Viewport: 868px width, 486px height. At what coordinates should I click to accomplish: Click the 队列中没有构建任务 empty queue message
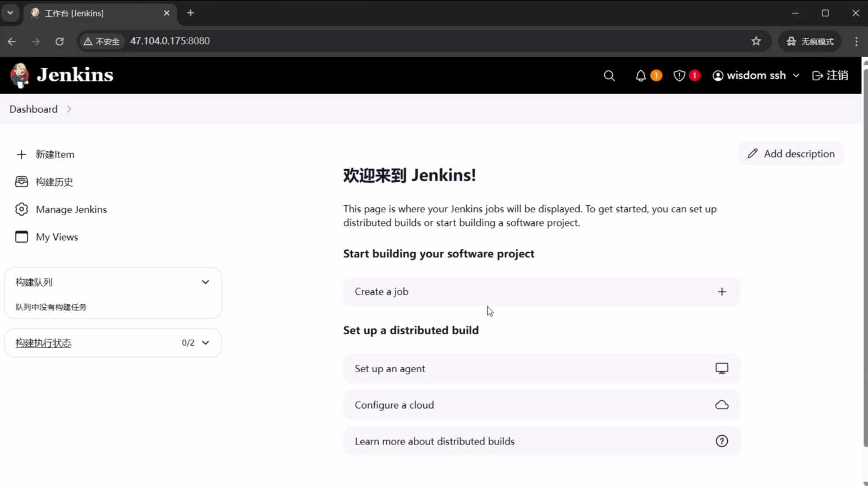[51, 307]
